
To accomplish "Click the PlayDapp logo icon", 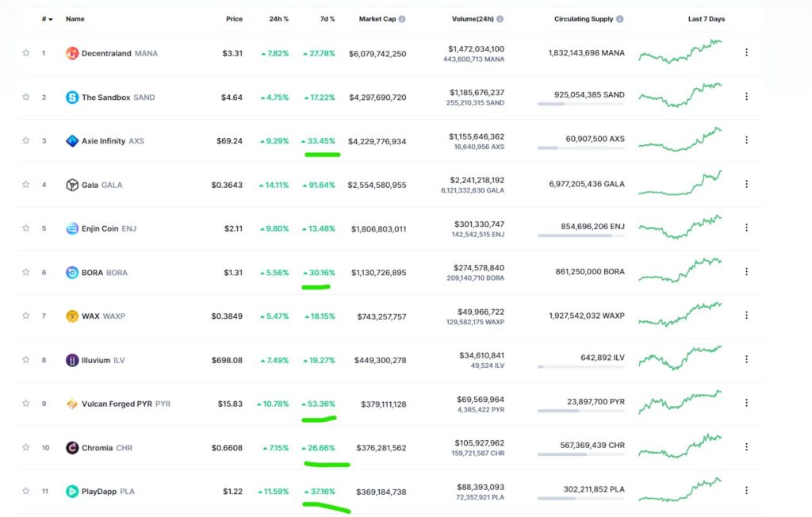I will click(72, 492).
